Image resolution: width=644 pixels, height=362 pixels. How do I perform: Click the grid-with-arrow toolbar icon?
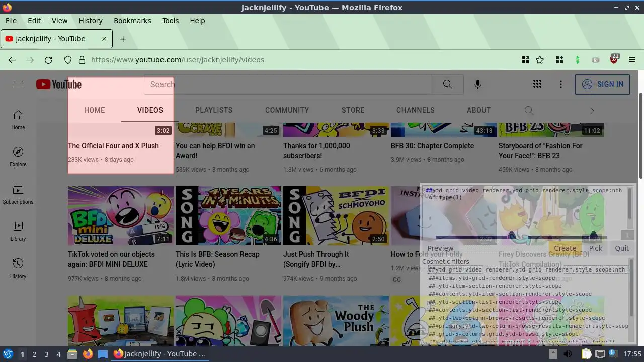(x=526, y=60)
